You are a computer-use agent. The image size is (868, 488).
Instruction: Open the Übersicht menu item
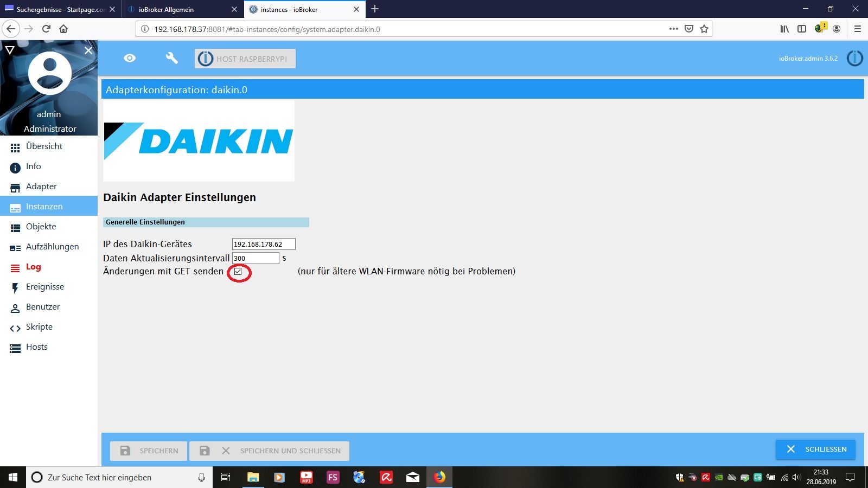tap(49, 146)
